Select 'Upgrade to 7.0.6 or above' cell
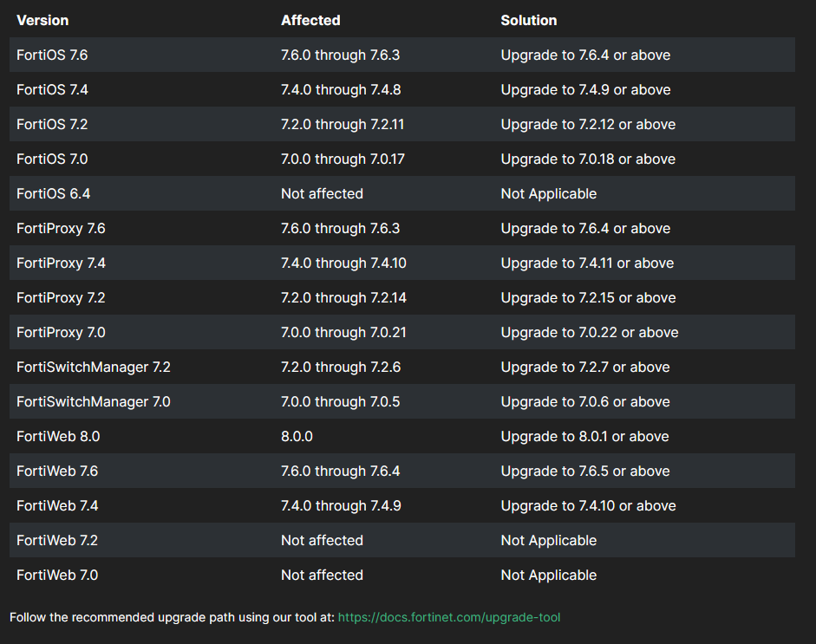Screen dimensions: 816x644 (585, 401)
